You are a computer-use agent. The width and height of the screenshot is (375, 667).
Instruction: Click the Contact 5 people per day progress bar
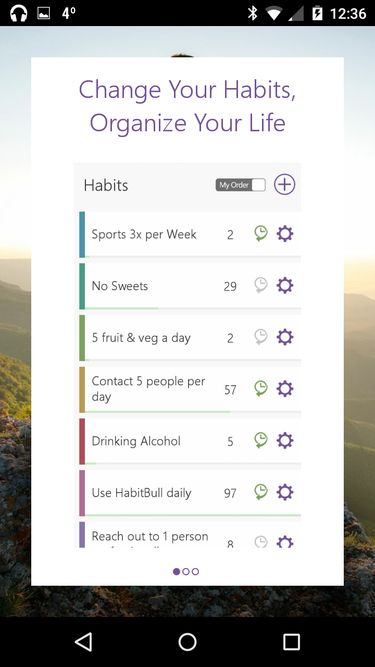pos(193,412)
